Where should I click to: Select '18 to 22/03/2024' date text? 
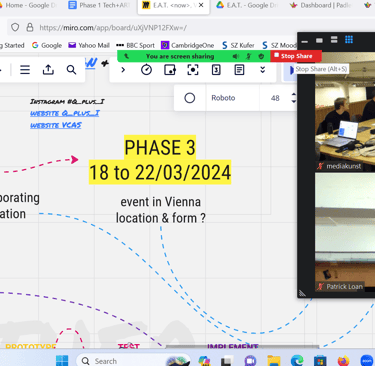(x=160, y=172)
